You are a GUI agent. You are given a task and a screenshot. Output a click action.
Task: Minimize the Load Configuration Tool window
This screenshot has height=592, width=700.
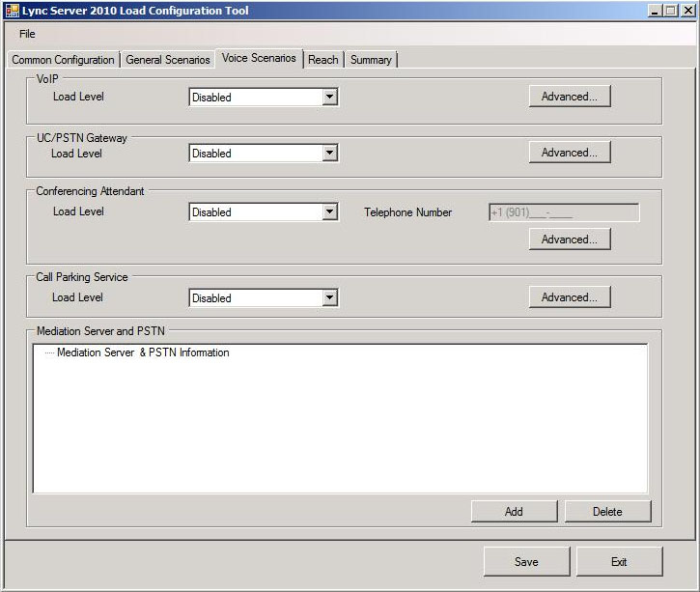click(x=655, y=11)
